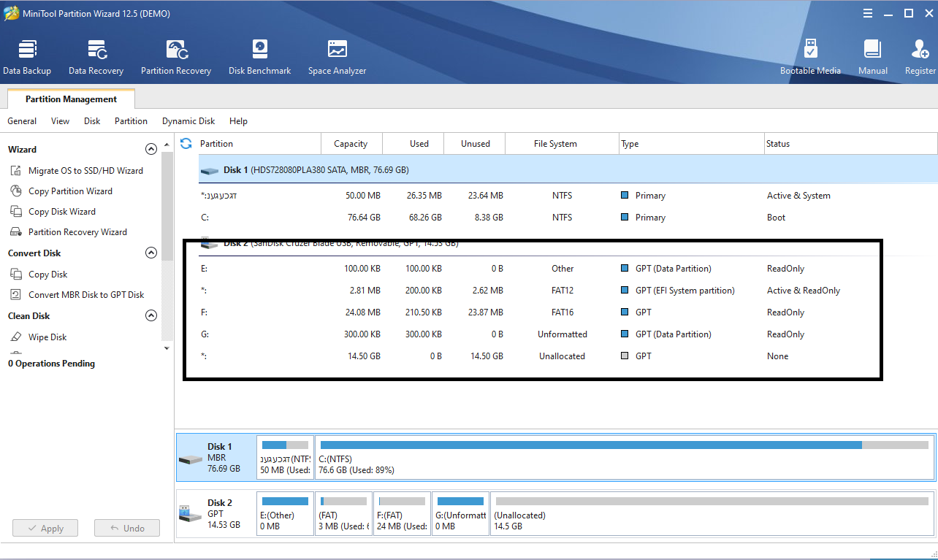Click the sidebar scroll-down arrow
Screen dimensions: 938x560
click(167, 348)
